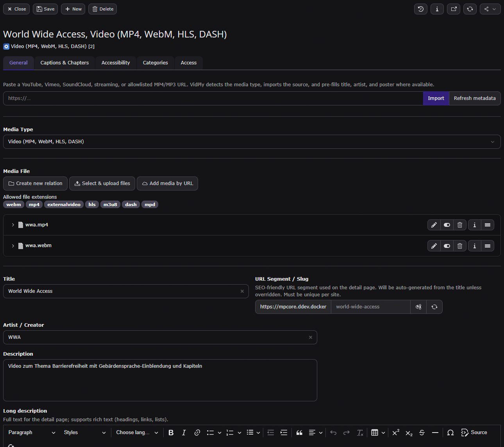504x447 pixels.
Task: Reload the record with refresh icon
Action: pos(470,9)
